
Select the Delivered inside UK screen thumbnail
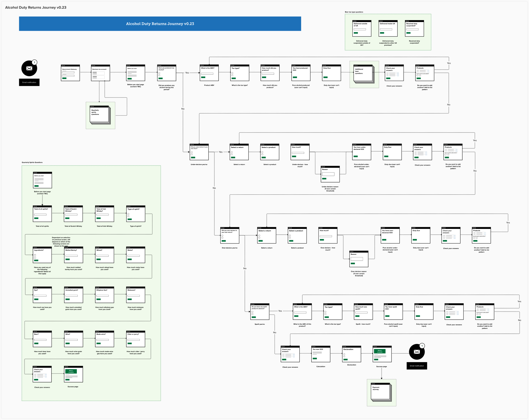point(388,28)
